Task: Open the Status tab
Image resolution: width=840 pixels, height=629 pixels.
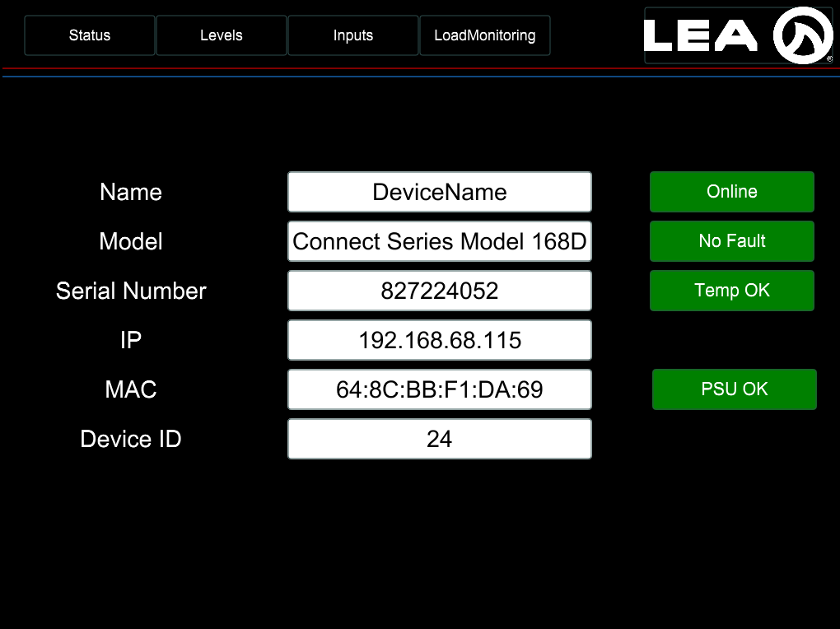Action: pyautogui.click(x=90, y=35)
